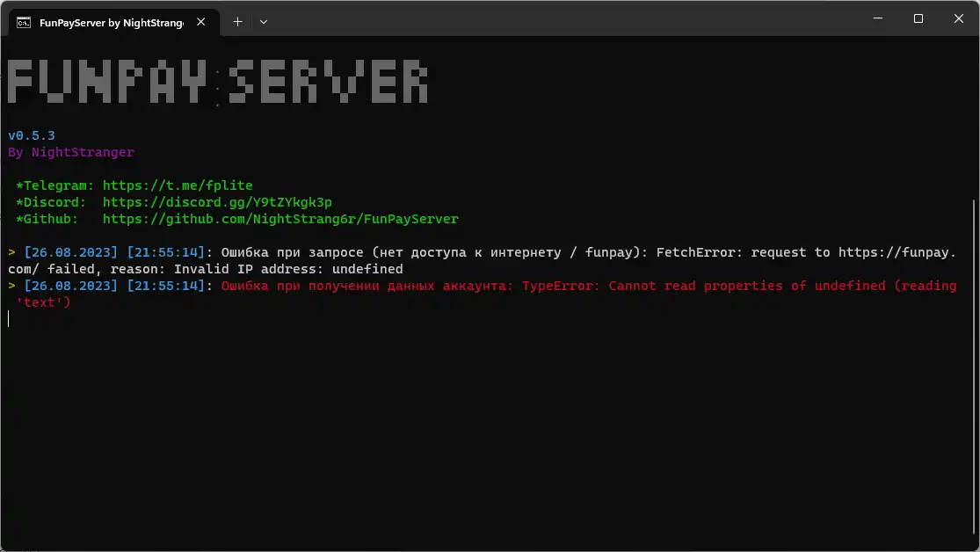
Task: Open the GitHub FunPayServer repository link
Action: (280, 220)
